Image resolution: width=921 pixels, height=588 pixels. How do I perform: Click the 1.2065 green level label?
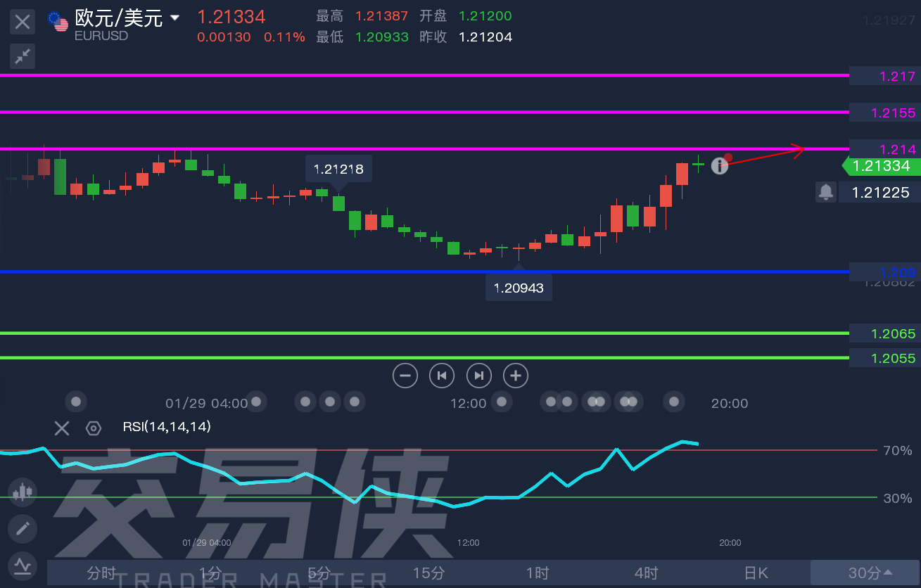click(x=884, y=333)
